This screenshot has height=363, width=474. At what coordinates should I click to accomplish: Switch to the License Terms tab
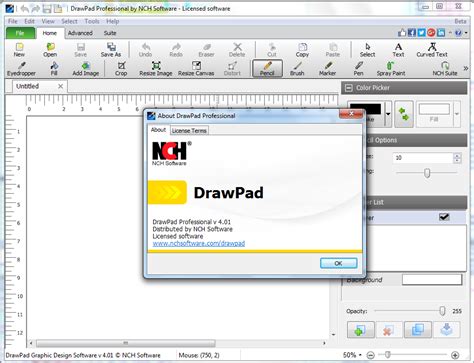click(189, 131)
